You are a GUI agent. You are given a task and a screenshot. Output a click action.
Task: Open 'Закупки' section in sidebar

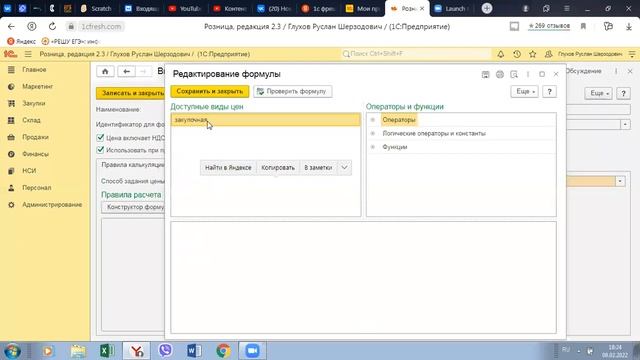(33, 103)
